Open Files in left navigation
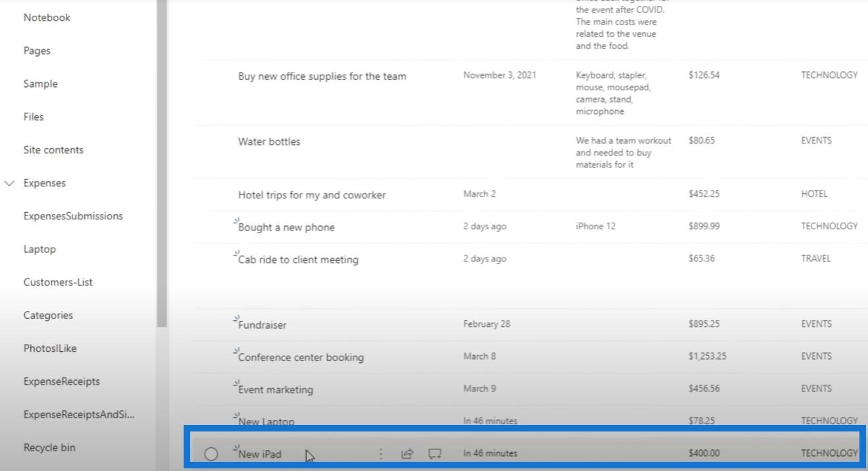Image resolution: width=868 pixels, height=471 pixels. point(34,117)
